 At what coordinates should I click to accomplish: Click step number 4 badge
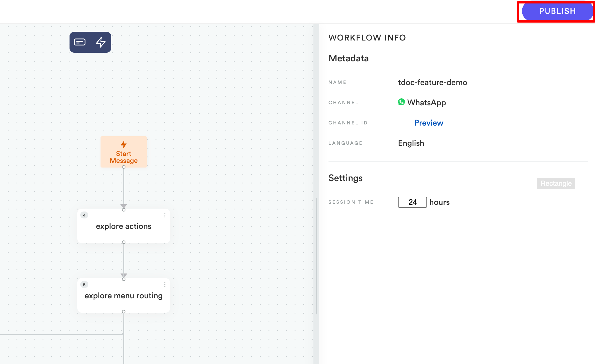tap(84, 215)
